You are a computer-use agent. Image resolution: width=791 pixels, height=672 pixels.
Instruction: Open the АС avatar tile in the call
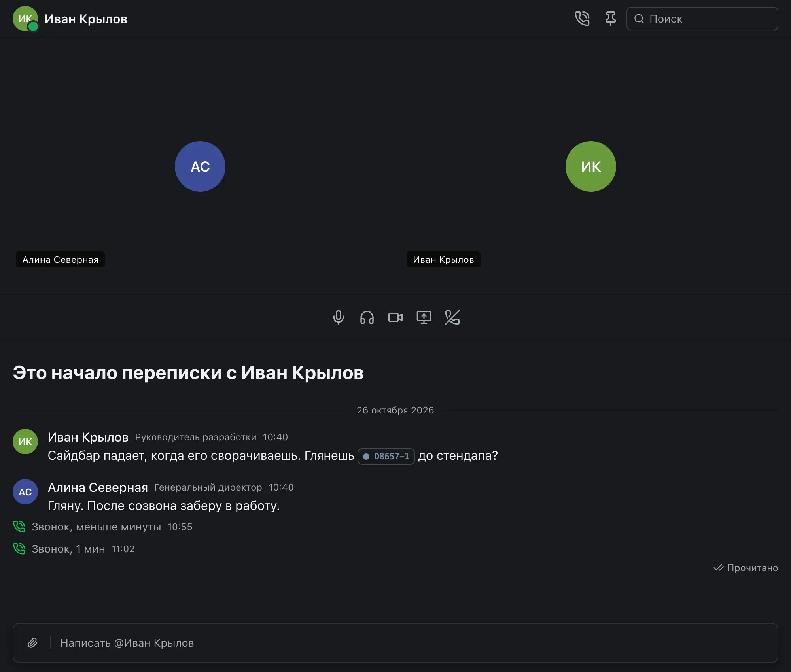pyautogui.click(x=200, y=166)
